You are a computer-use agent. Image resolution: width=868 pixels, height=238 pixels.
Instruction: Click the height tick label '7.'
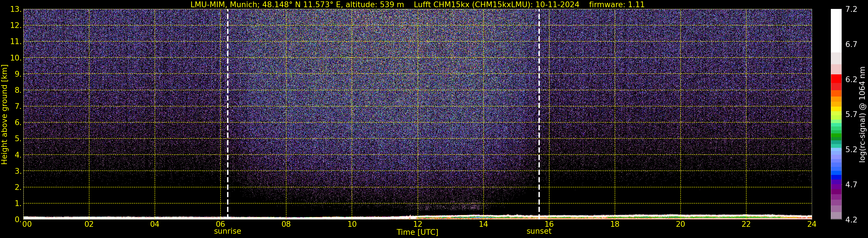coord(18,107)
